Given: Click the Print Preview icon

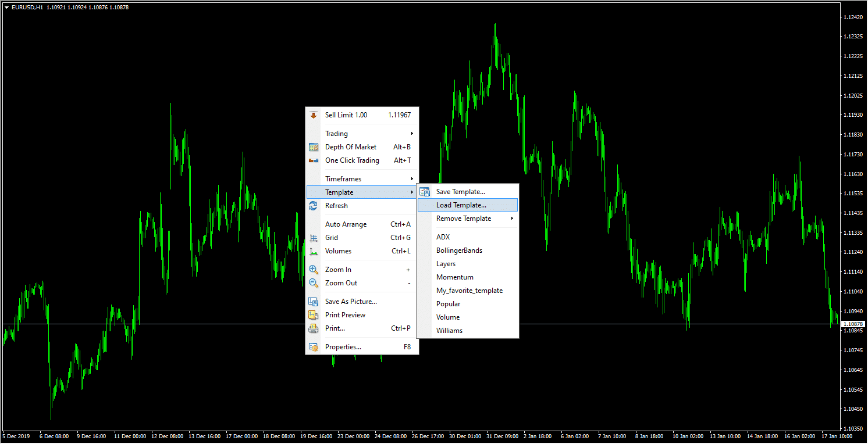Looking at the screenshot, I should coord(314,315).
